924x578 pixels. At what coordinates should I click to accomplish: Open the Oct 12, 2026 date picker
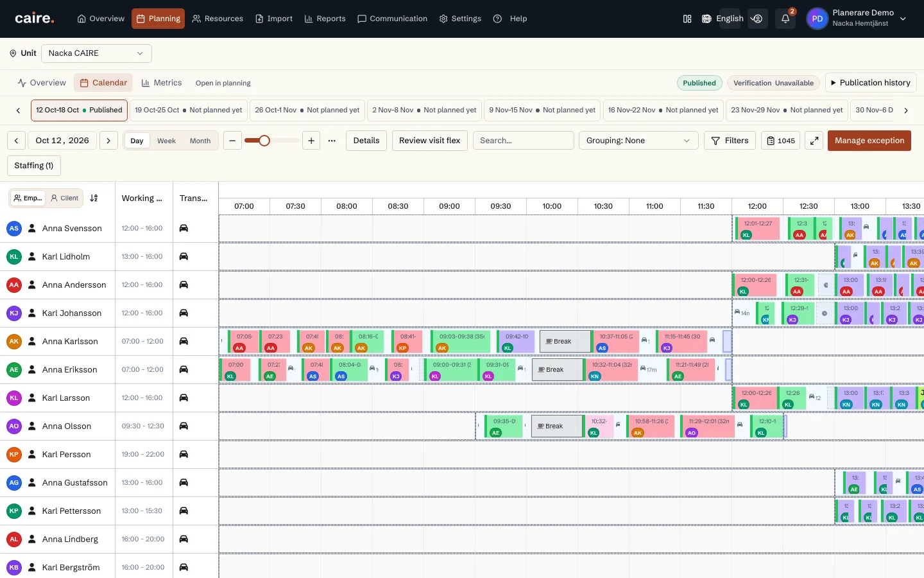coord(62,141)
